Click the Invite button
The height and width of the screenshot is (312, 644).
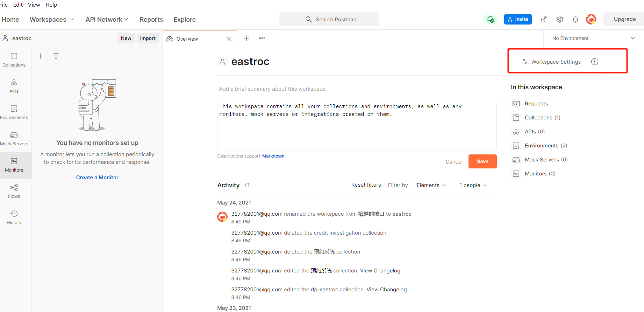tap(518, 19)
